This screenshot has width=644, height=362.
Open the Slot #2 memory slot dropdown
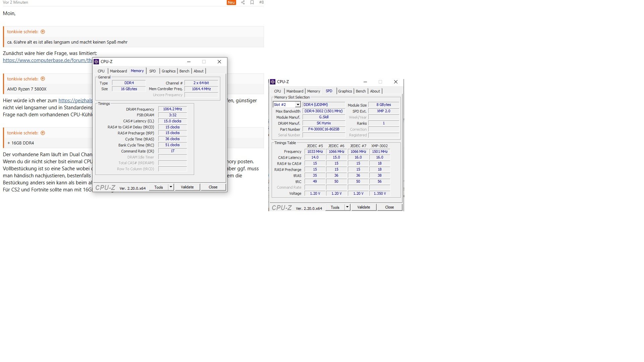coord(287,105)
